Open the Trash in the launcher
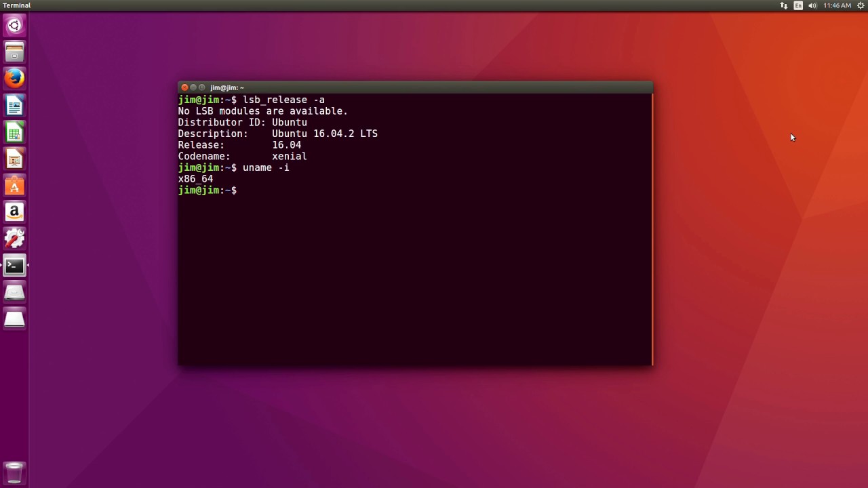This screenshot has height=488, width=868. point(14,472)
